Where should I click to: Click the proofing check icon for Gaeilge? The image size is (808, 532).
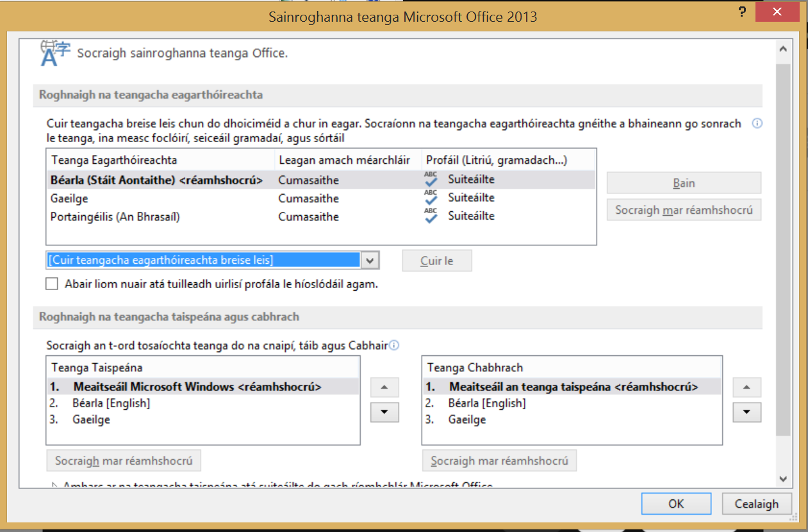[431, 197]
